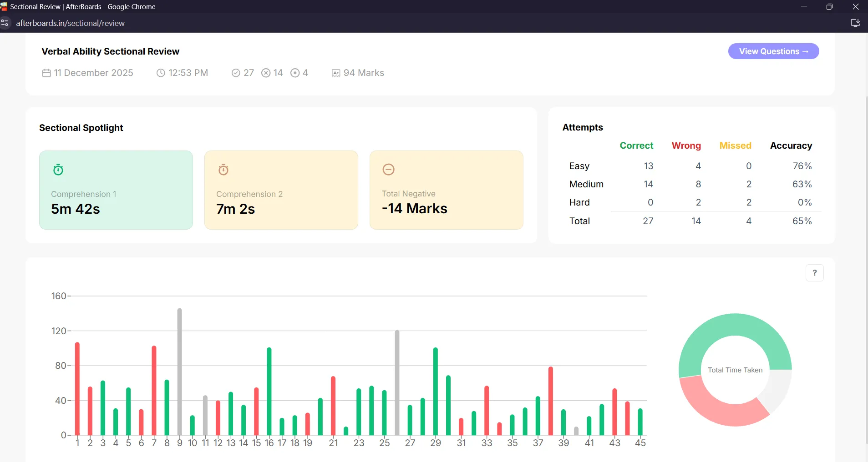868x462 pixels.
Task: Click the Correct column header
Action: pyautogui.click(x=636, y=146)
